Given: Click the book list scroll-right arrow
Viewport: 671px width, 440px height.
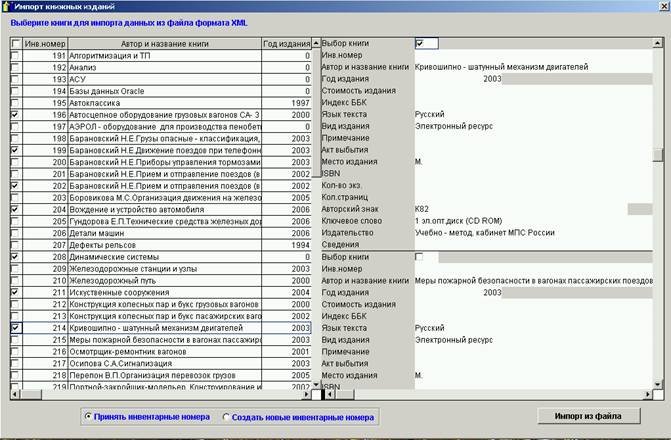Looking at the screenshot, I should click(306, 394).
